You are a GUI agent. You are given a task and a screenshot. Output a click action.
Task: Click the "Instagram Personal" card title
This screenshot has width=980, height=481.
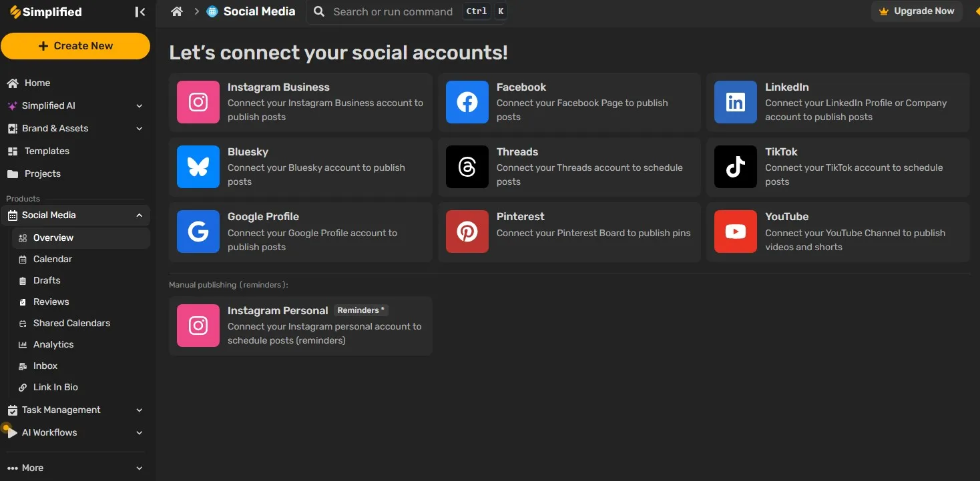278,310
